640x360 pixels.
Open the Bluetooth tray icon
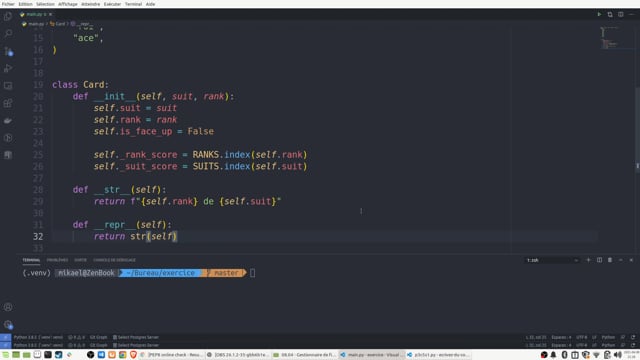point(564,355)
